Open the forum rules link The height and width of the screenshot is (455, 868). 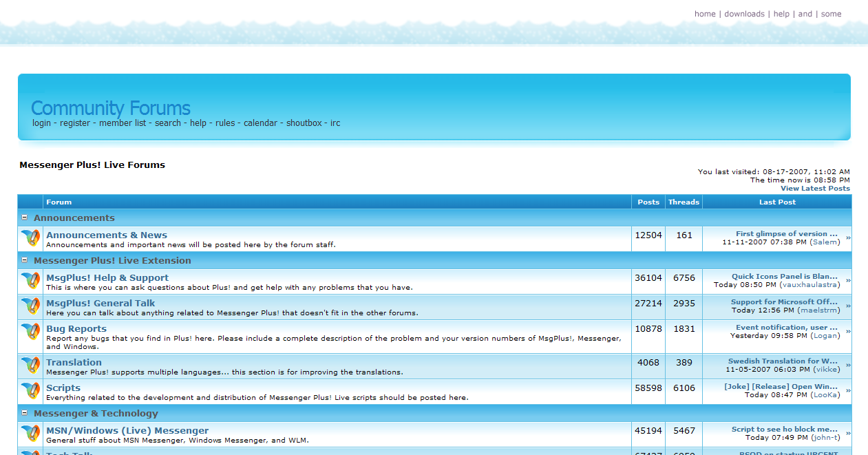(225, 123)
